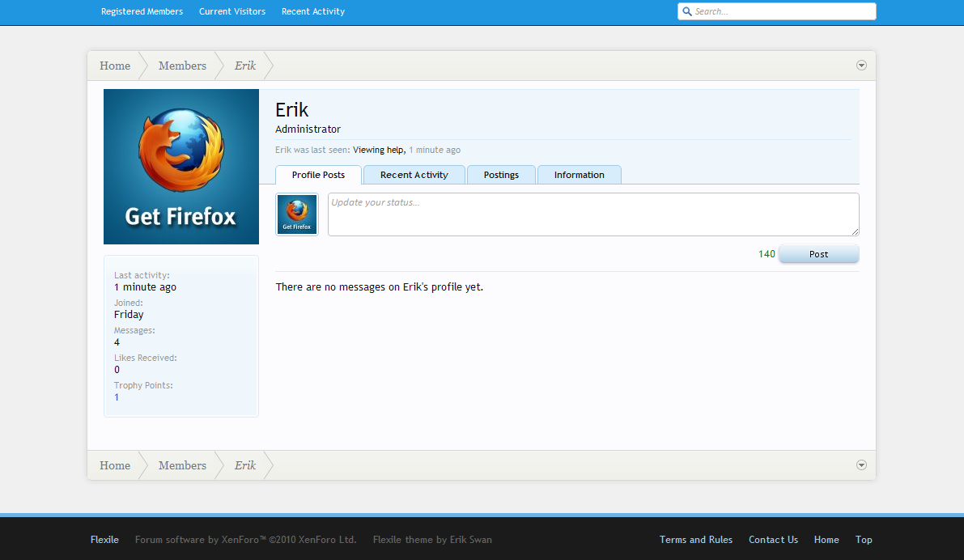Open the Information tab
This screenshot has height=560, width=964.
point(579,175)
